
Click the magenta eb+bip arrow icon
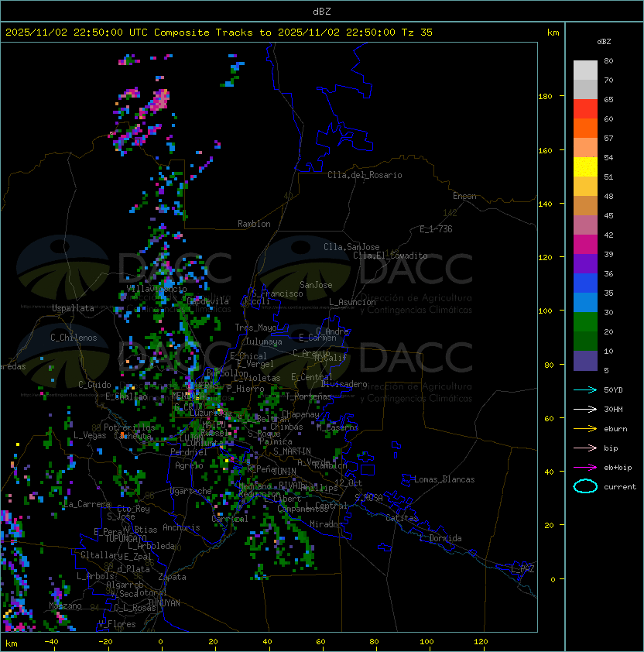(x=585, y=468)
